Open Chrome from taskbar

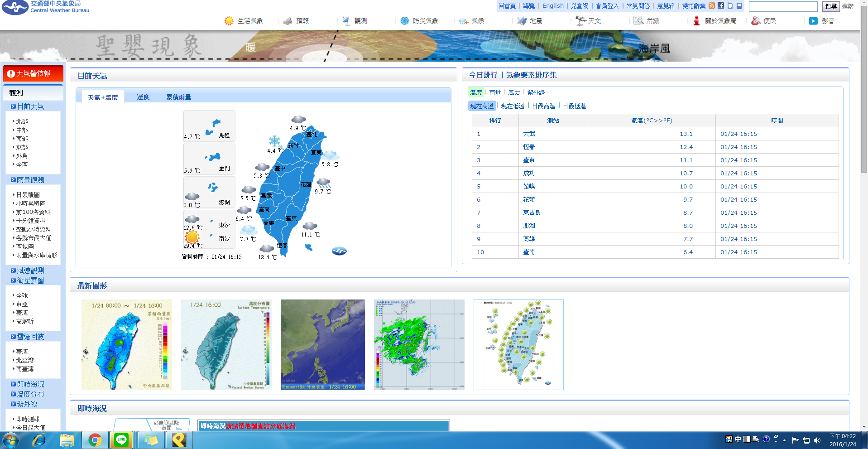(x=95, y=440)
